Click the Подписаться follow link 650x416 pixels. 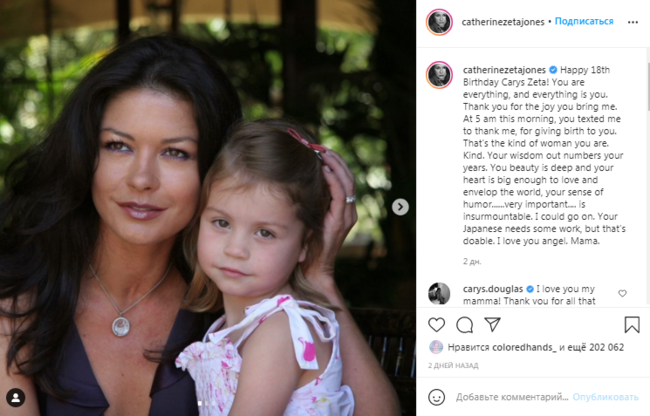(x=584, y=21)
